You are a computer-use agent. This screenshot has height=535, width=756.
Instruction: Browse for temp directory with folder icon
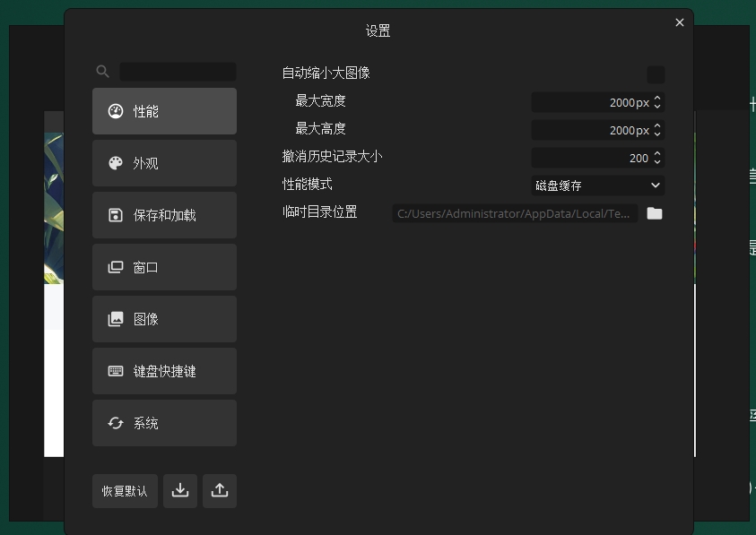tap(655, 213)
